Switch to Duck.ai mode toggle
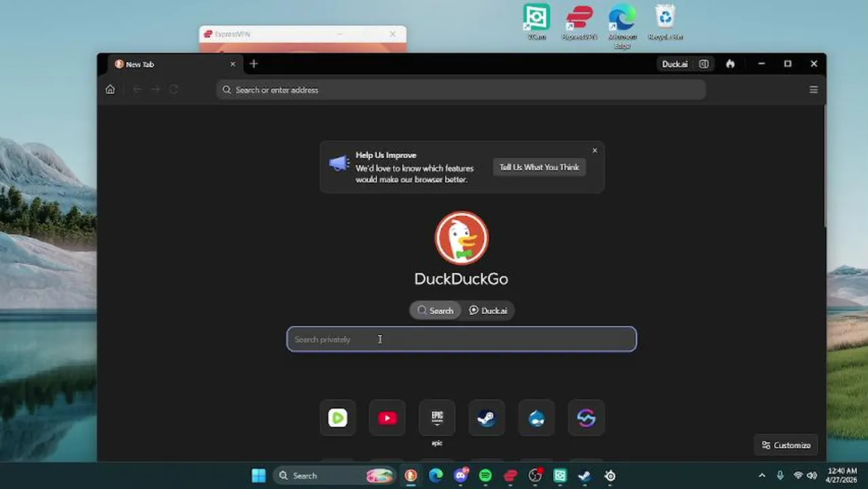 488,310
